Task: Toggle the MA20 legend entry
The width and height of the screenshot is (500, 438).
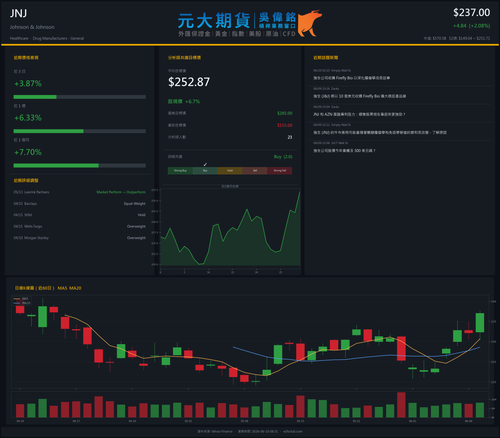Action: coord(22,303)
